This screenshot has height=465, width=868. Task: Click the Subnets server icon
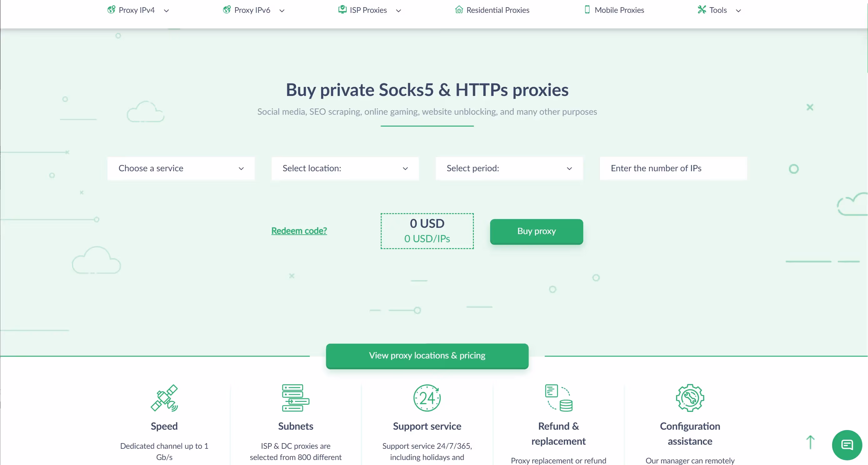pyautogui.click(x=295, y=398)
